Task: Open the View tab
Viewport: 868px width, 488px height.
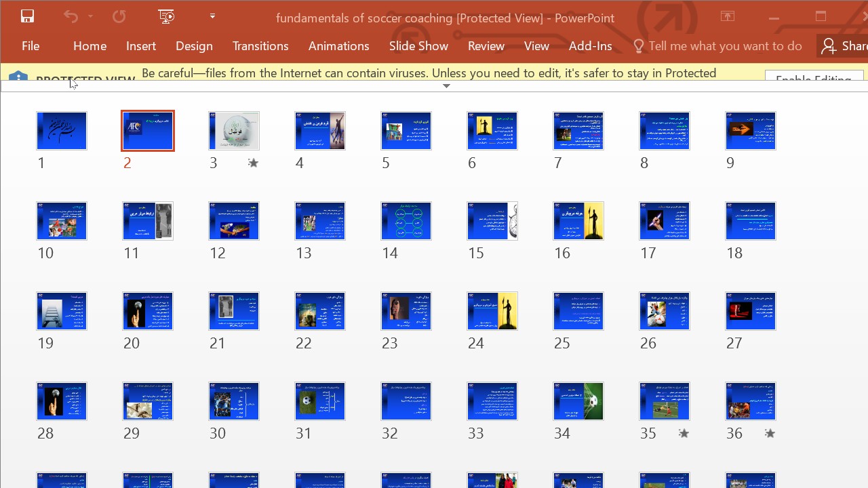Action: coord(536,46)
